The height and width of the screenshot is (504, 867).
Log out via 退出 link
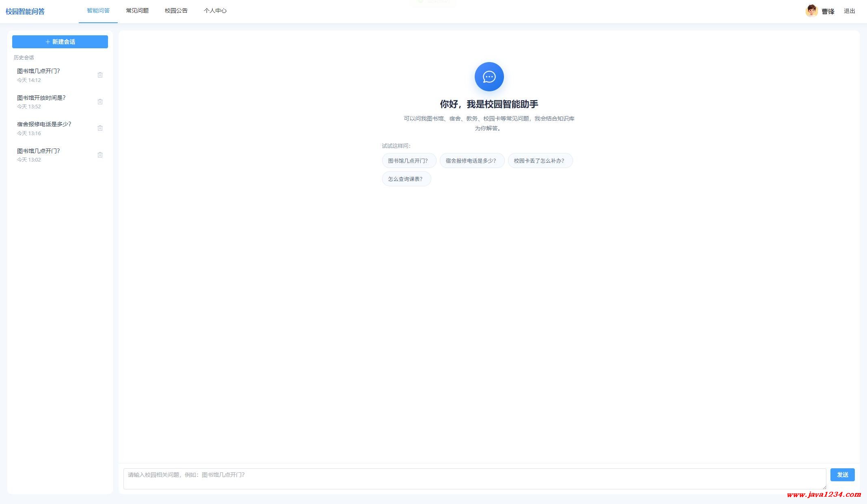[849, 11]
